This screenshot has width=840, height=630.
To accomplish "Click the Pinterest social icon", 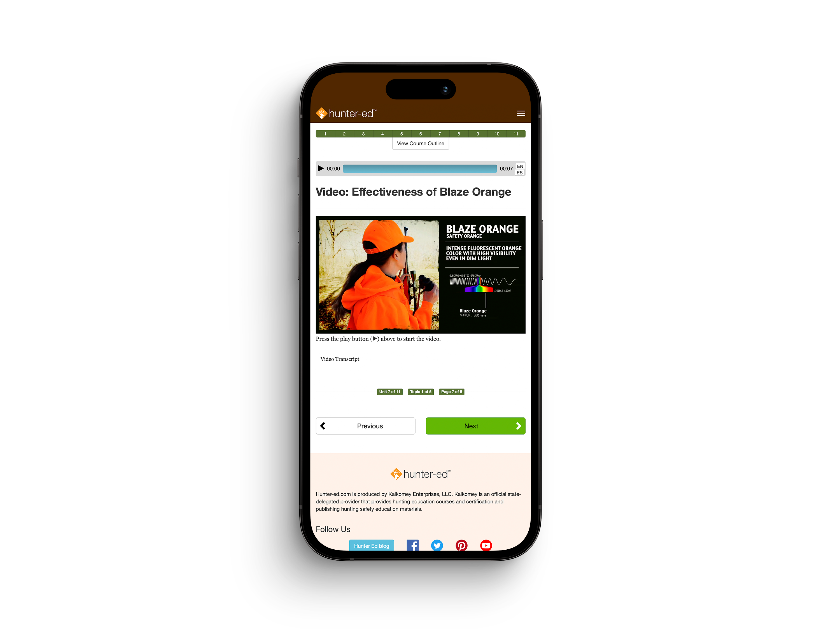I will click(x=462, y=545).
